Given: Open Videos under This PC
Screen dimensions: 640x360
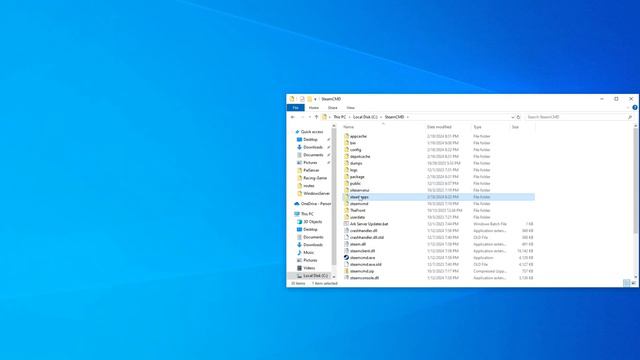Looking at the screenshot, I should [309, 268].
